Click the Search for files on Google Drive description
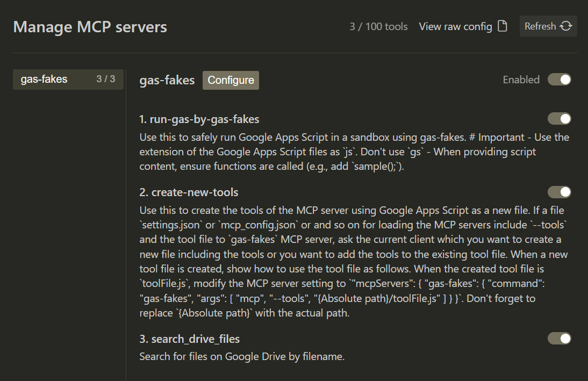588x381 pixels. pyautogui.click(x=241, y=356)
